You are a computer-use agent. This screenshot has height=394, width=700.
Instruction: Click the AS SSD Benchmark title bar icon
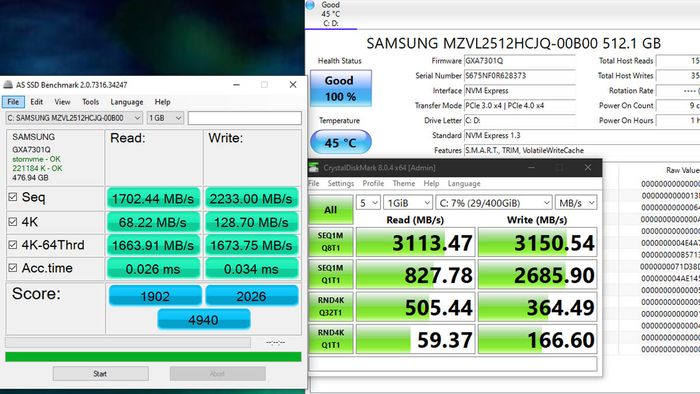(8, 84)
